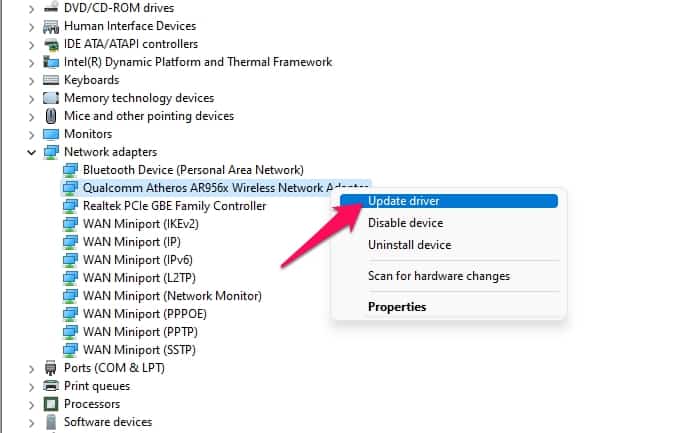Open Properties from the context menu
The image size is (694, 433).
[x=397, y=307]
